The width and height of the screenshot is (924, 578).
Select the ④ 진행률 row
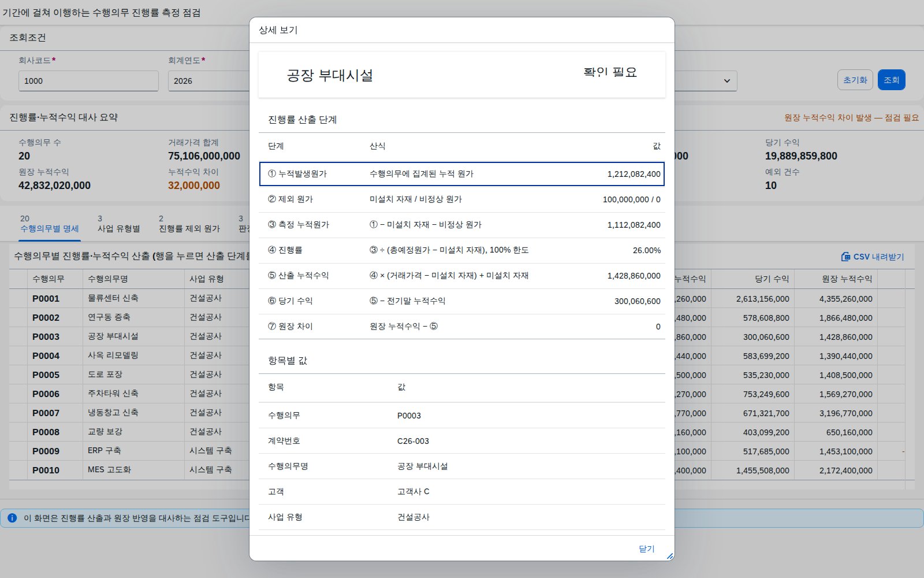coord(462,250)
